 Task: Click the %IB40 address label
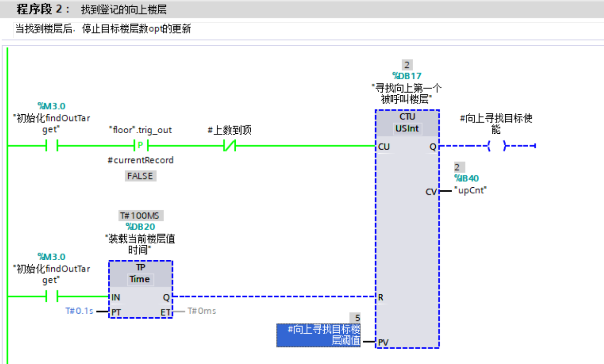coord(466,179)
